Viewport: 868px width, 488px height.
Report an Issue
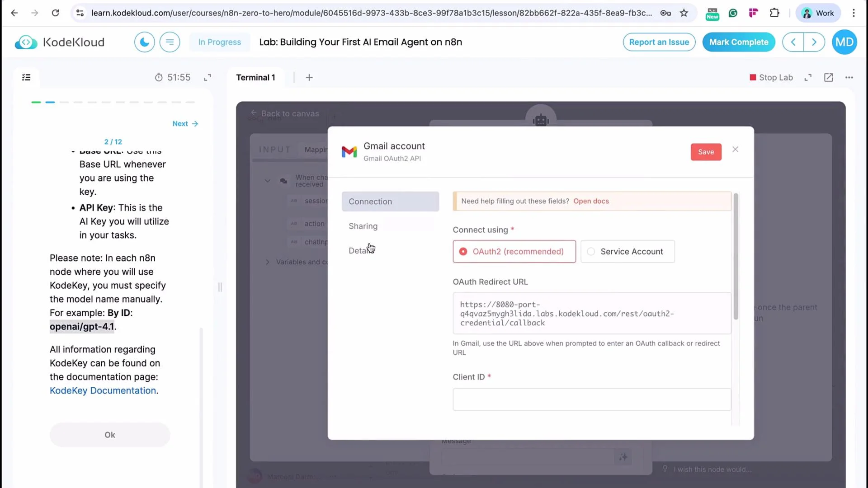[x=659, y=42]
